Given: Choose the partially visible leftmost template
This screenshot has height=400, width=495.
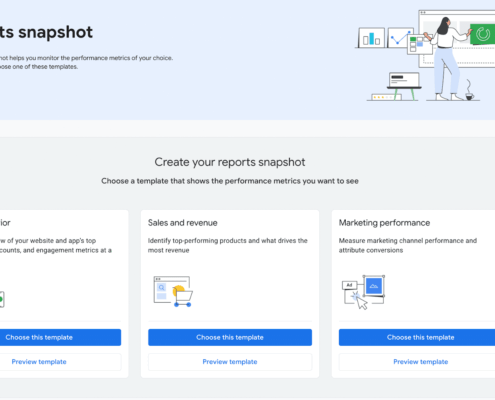Looking at the screenshot, I should tap(60, 337).
